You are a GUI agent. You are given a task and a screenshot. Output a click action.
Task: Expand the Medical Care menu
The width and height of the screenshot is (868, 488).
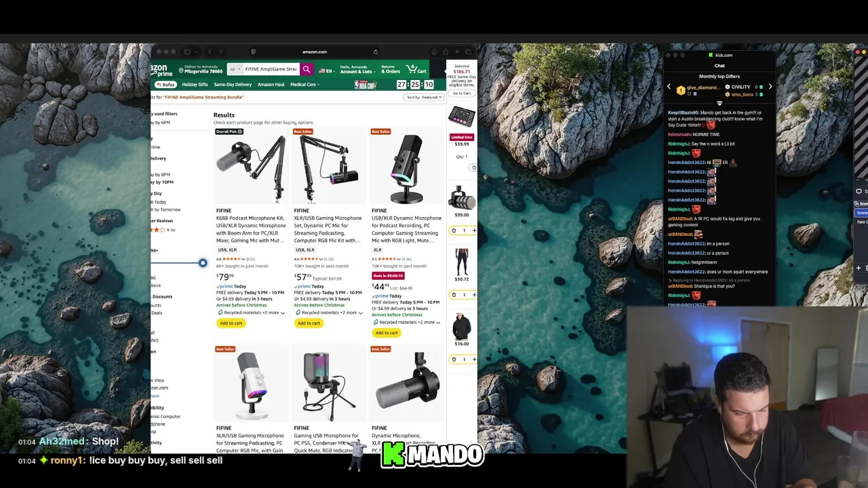tap(305, 85)
